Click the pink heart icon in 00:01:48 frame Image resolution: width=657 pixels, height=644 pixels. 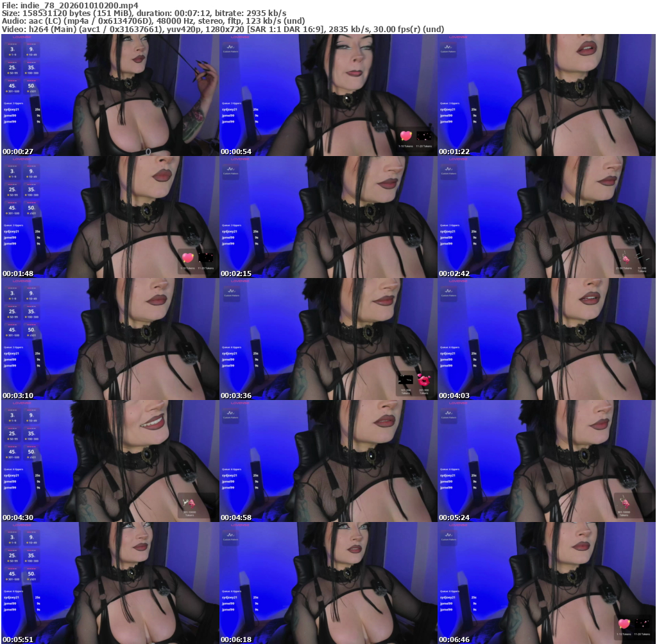pos(188,258)
